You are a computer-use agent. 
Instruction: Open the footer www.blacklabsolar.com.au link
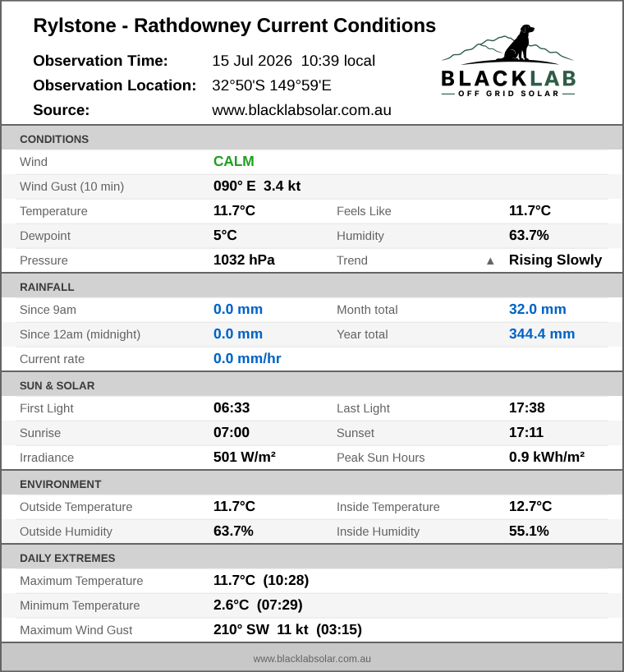[x=312, y=659]
